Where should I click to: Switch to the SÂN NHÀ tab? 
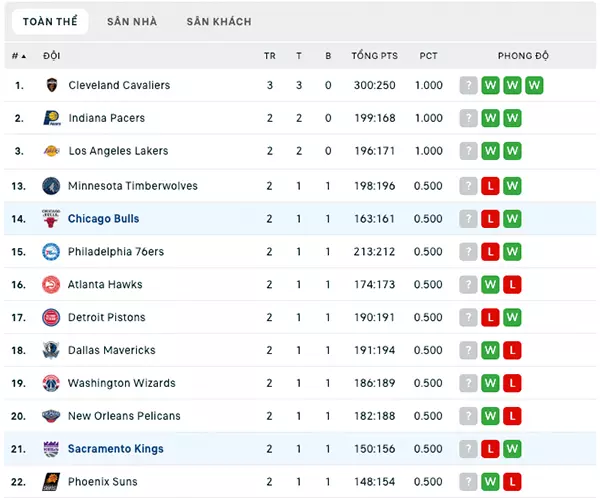pos(132,22)
